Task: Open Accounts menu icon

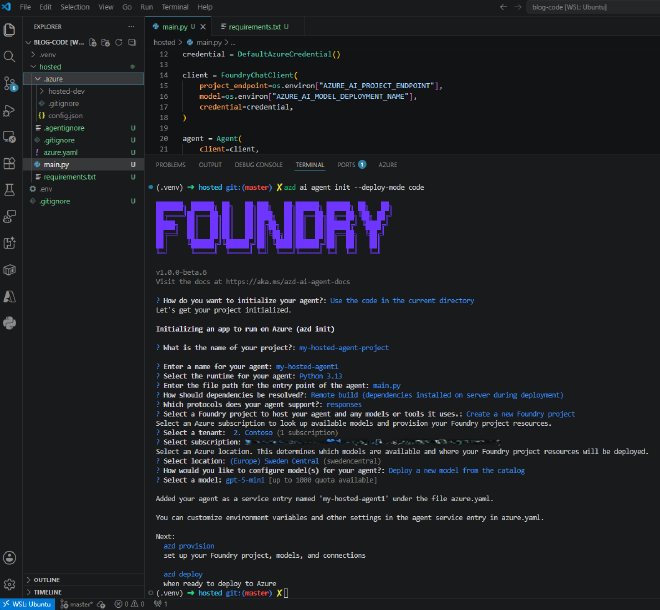Action: (x=9, y=558)
